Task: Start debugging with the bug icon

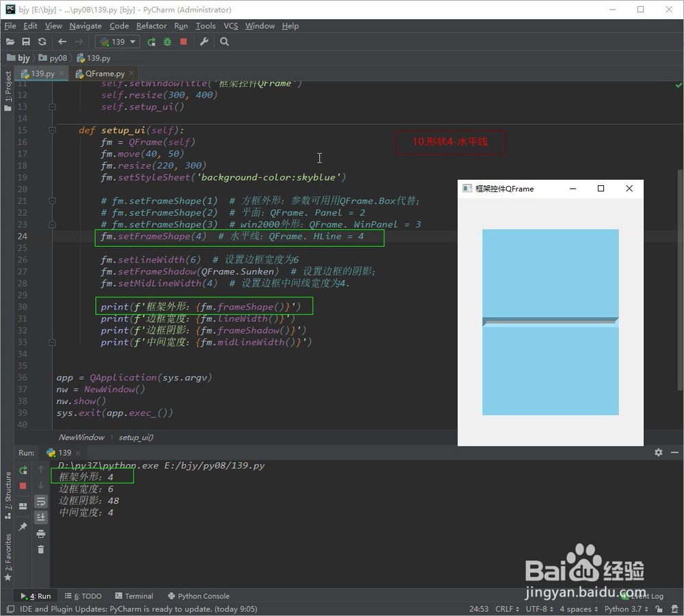Action: [x=168, y=42]
